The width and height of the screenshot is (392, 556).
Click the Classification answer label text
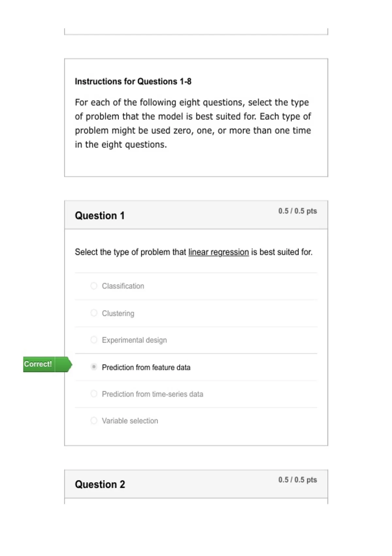tap(123, 286)
